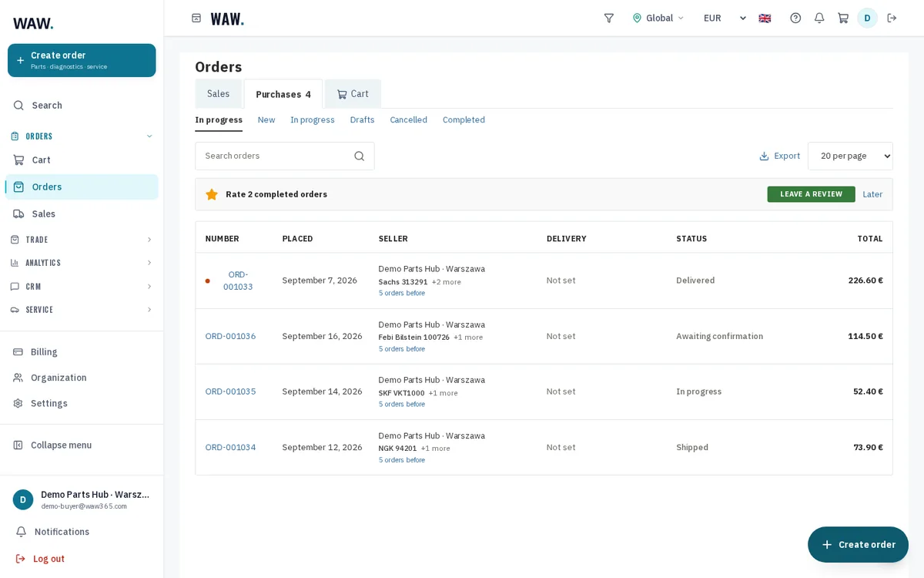
Task: Click the SKF VKT1000 item text
Action: click(x=401, y=392)
